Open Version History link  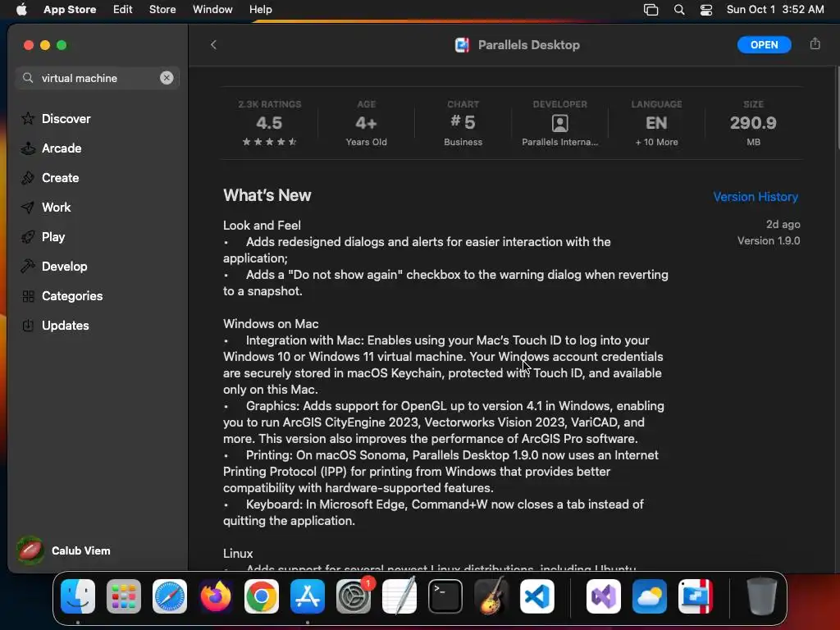(x=756, y=197)
